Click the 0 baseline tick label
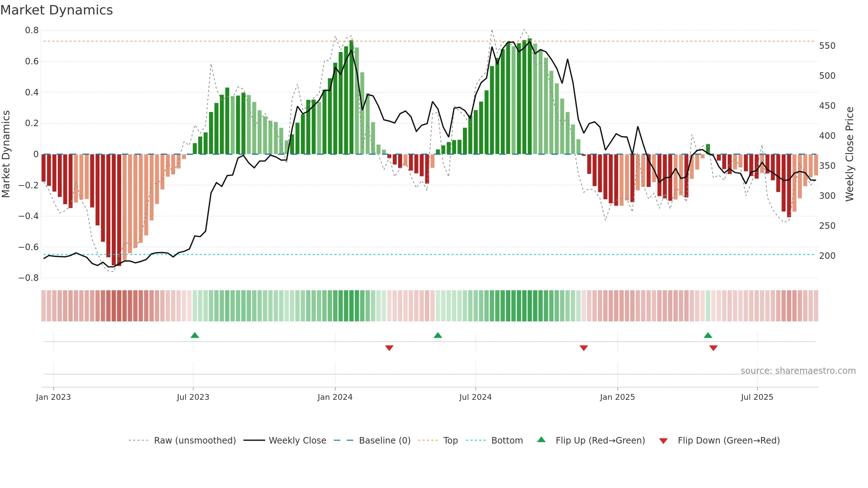The width and height of the screenshot is (868, 488). pos(36,154)
